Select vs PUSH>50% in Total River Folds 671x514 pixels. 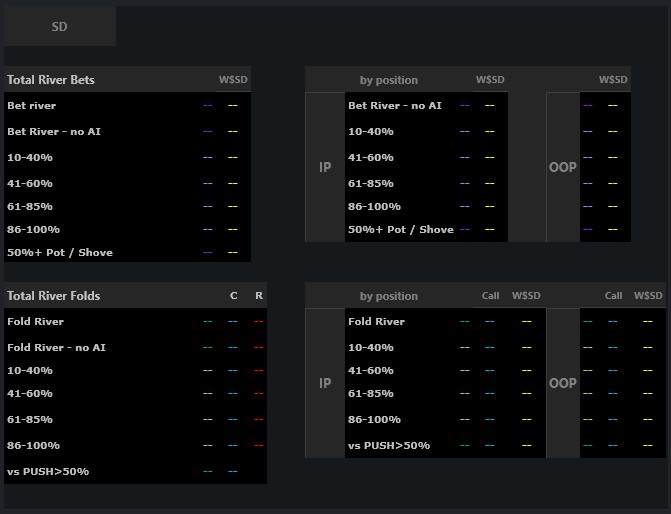pos(48,471)
